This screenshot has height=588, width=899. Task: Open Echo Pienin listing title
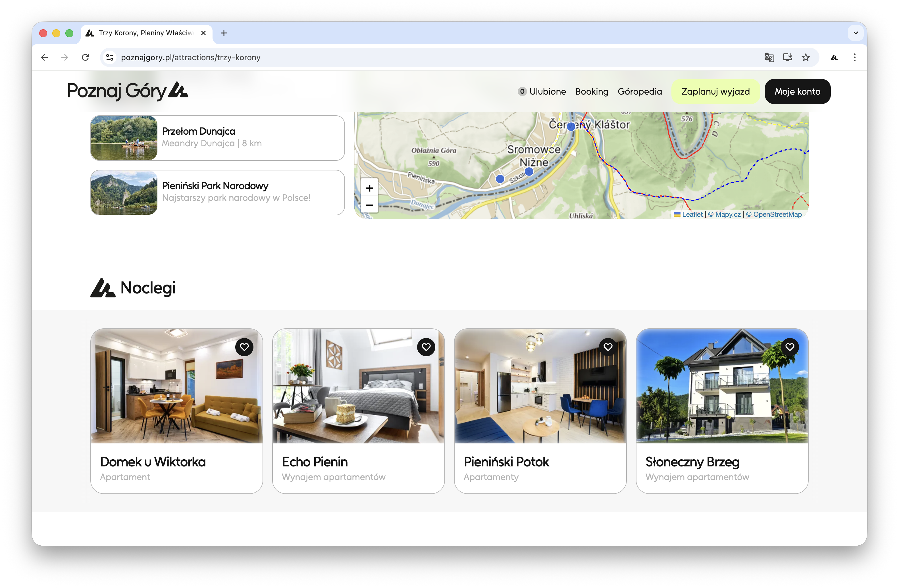pyautogui.click(x=315, y=462)
